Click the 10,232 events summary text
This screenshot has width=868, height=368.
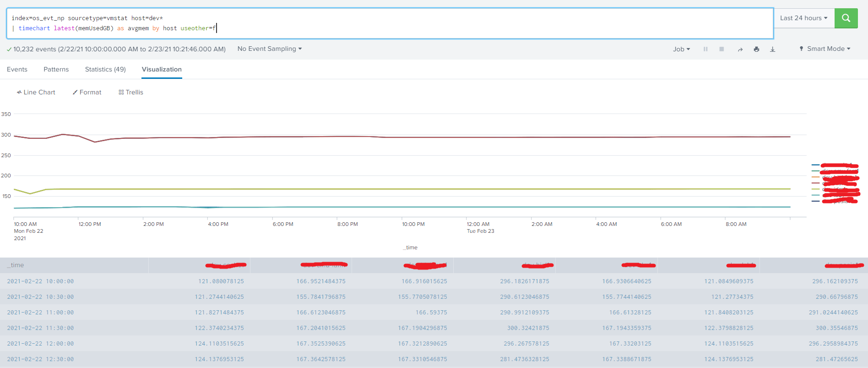point(119,49)
